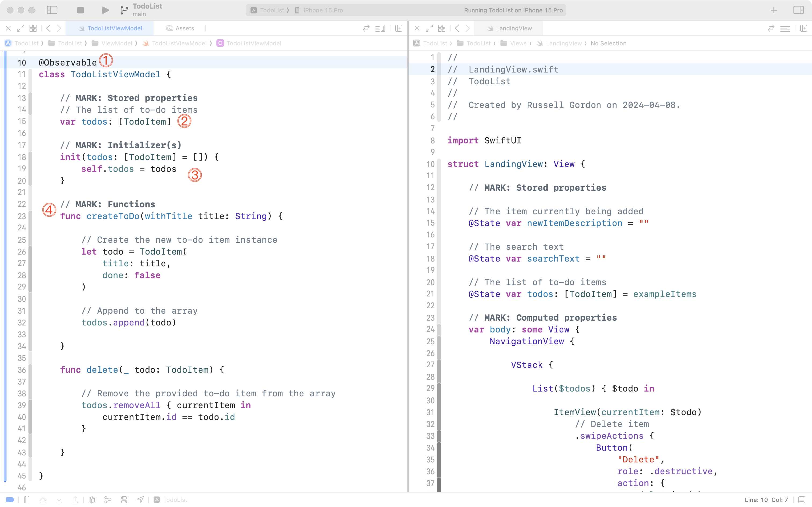Toggle the debug area at bottom right
The height and width of the screenshot is (507, 812).
(x=802, y=500)
